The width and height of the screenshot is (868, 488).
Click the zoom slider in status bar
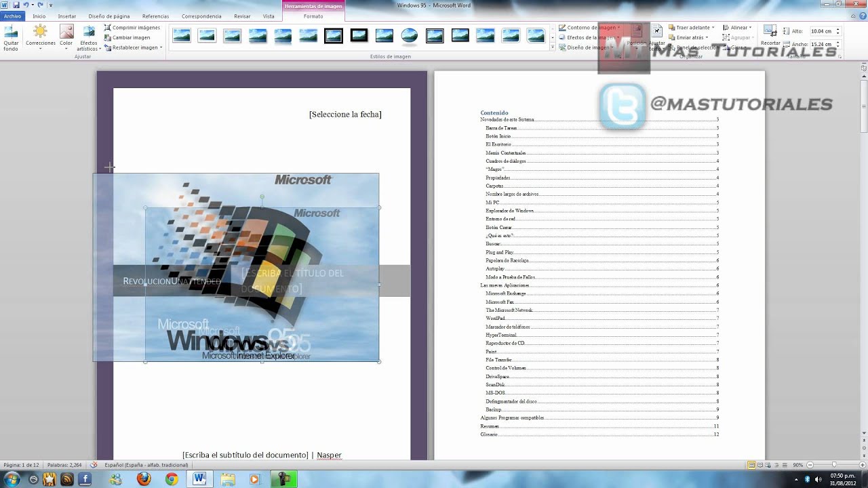pos(833,465)
